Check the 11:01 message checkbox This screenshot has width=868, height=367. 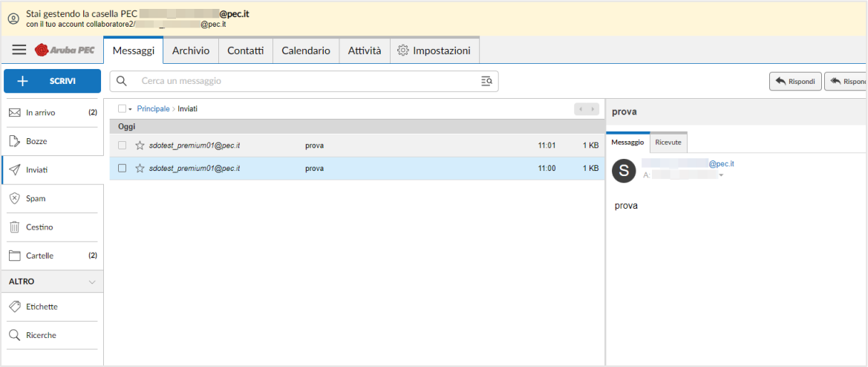click(123, 146)
